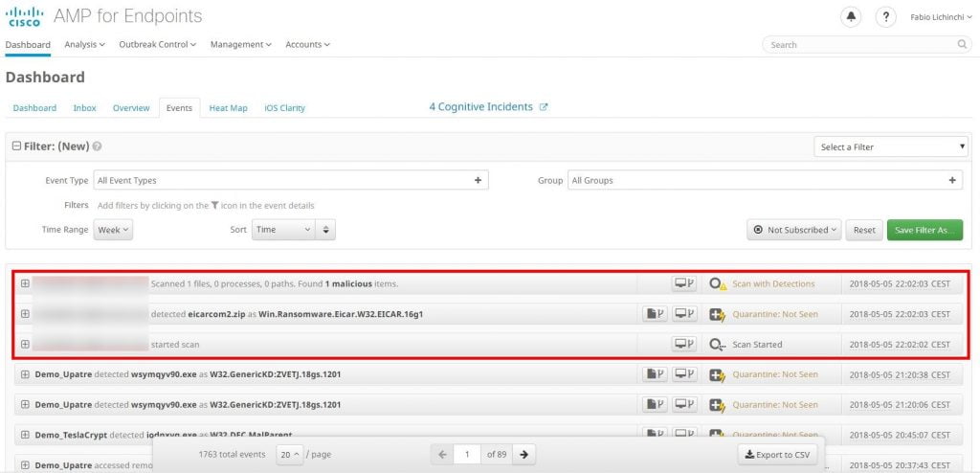This screenshot has height=473, width=980.
Task: Open the Select a Filter dropdown
Action: (x=891, y=147)
